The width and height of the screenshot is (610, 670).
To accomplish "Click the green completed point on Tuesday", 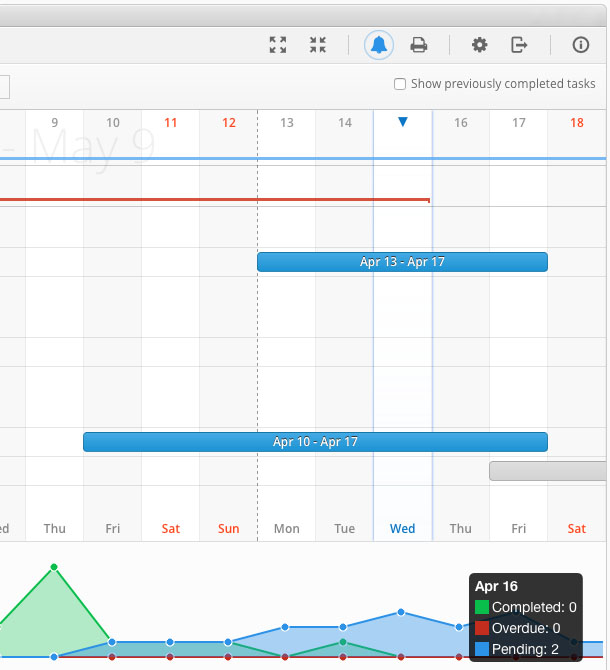I will [x=343, y=642].
